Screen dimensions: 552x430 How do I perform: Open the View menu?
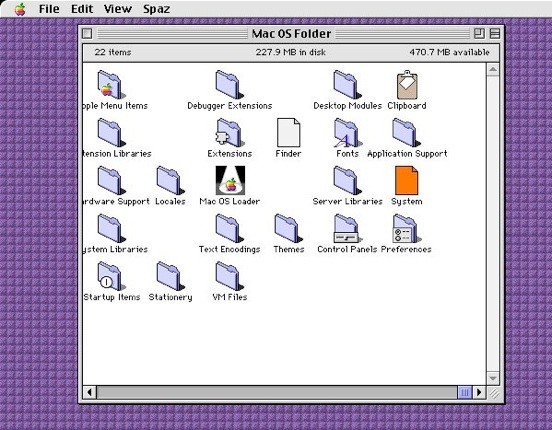coord(118,9)
